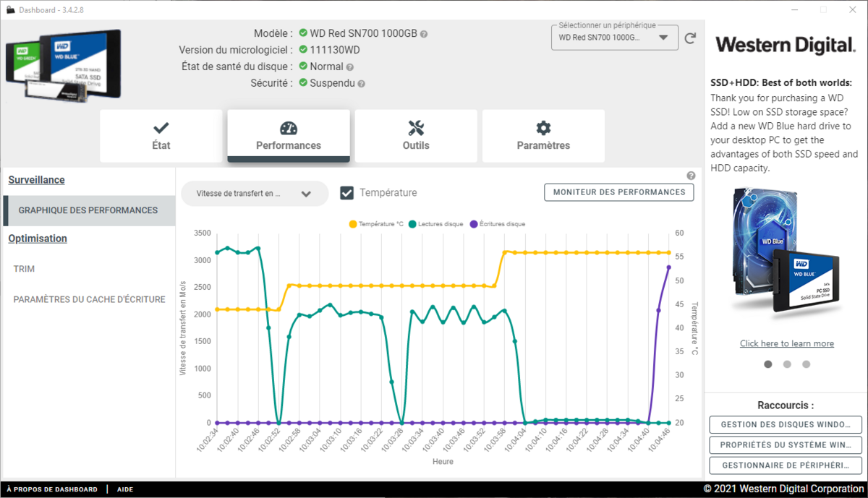This screenshot has height=498, width=868.
Task: Toggle Lectures disque legend series
Action: [x=435, y=224]
